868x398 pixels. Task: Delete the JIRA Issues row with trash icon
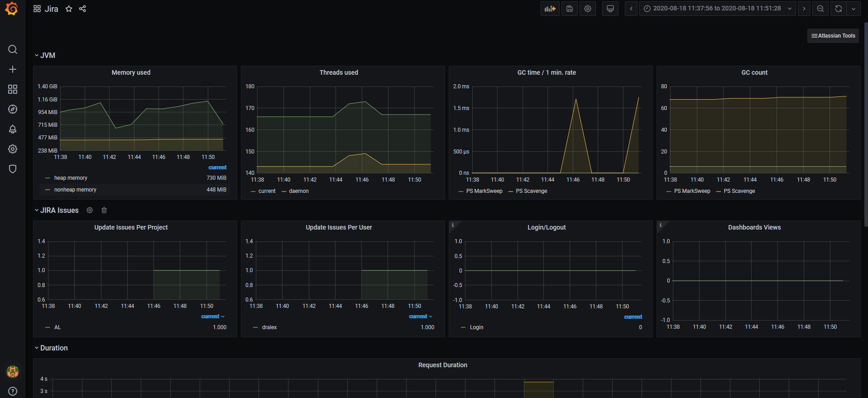104,210
